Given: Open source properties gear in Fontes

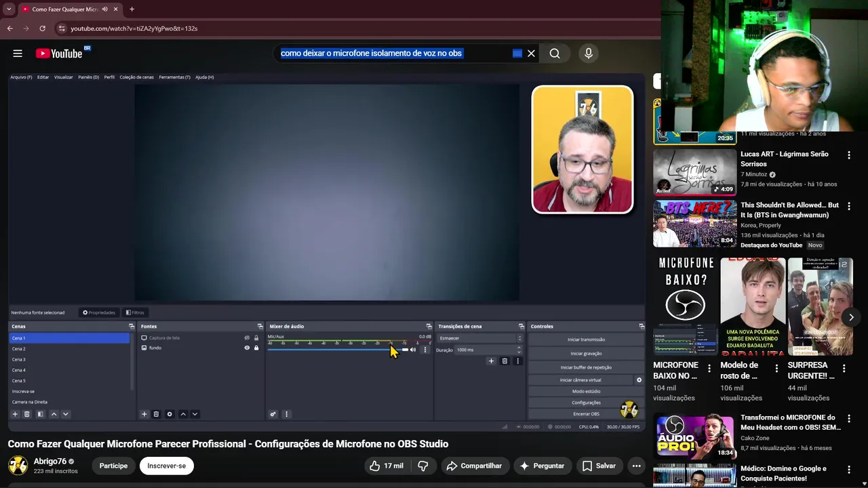Looking at the screenshot, I should click(170, 414).
